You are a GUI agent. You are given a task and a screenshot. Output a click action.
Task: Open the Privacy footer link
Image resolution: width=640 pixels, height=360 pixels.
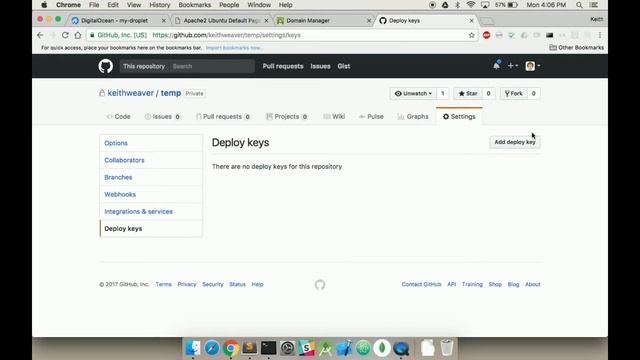(x=187, y=284)
